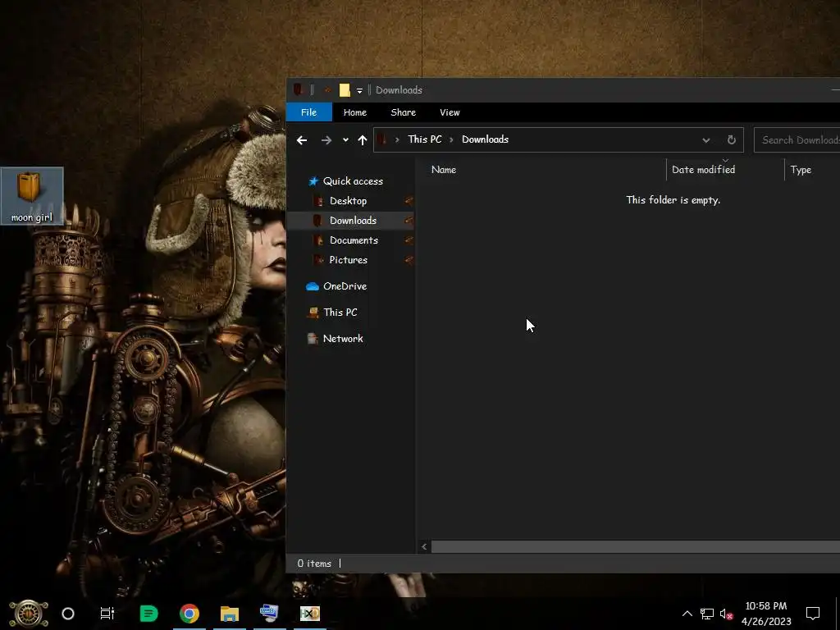Viewport: 840px width, 630px height.
Task: Open recent locations dropdown arrow
Action: point(345,140)
